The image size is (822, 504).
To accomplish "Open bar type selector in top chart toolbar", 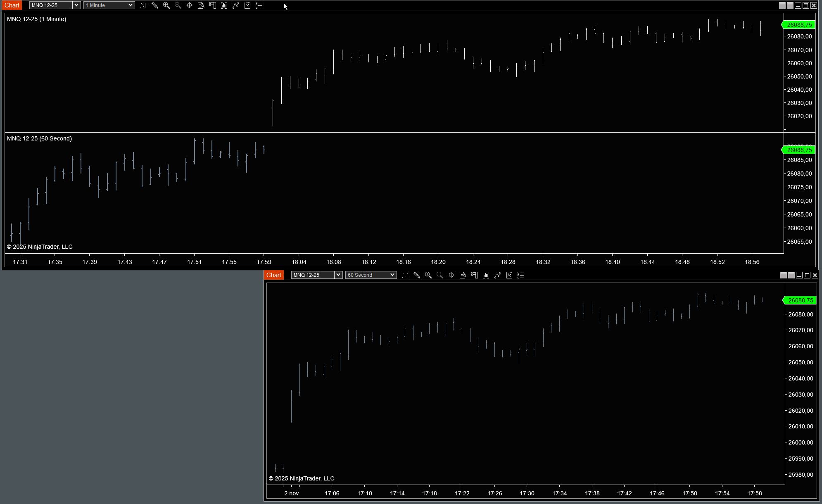I will 143,5.
